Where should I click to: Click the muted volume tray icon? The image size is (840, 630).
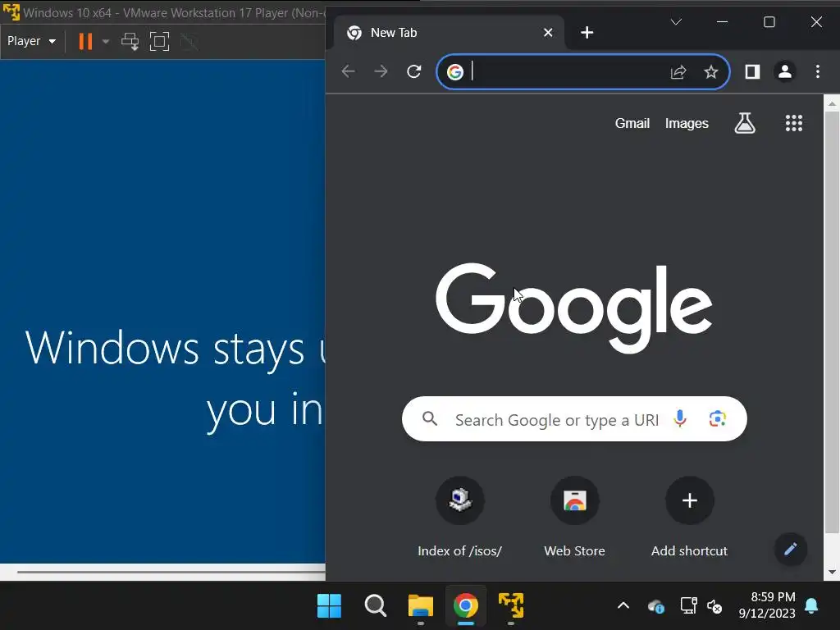[x=714, y=606]
